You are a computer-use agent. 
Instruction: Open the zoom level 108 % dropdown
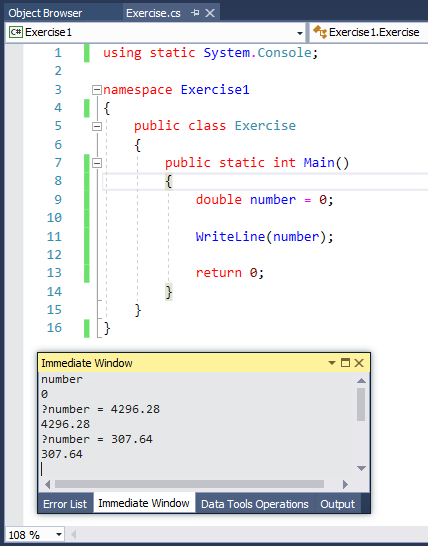[x=59, y=534]
